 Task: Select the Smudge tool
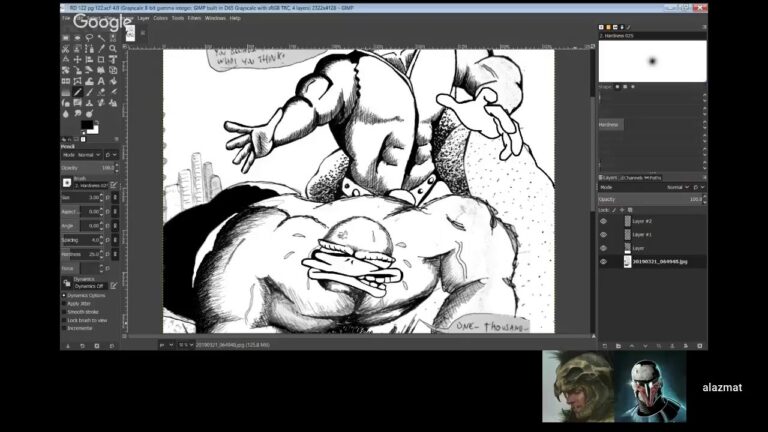(77, 114)
